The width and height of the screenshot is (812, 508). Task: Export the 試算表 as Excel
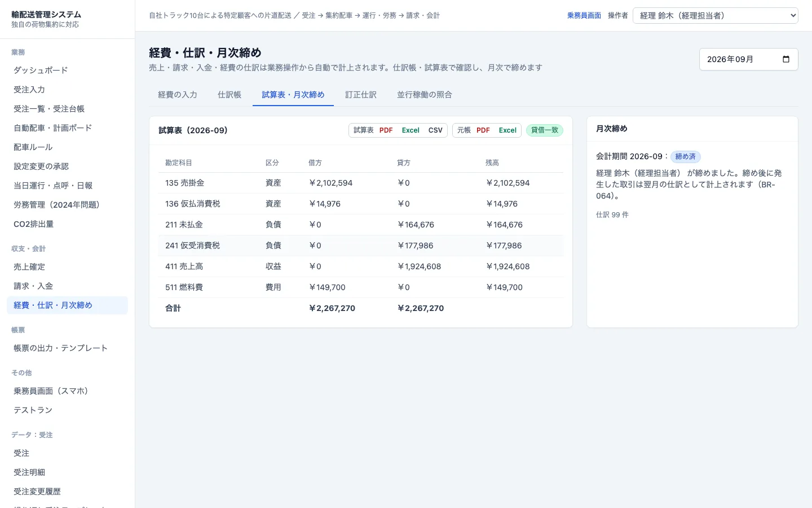(x=411, y=130)
